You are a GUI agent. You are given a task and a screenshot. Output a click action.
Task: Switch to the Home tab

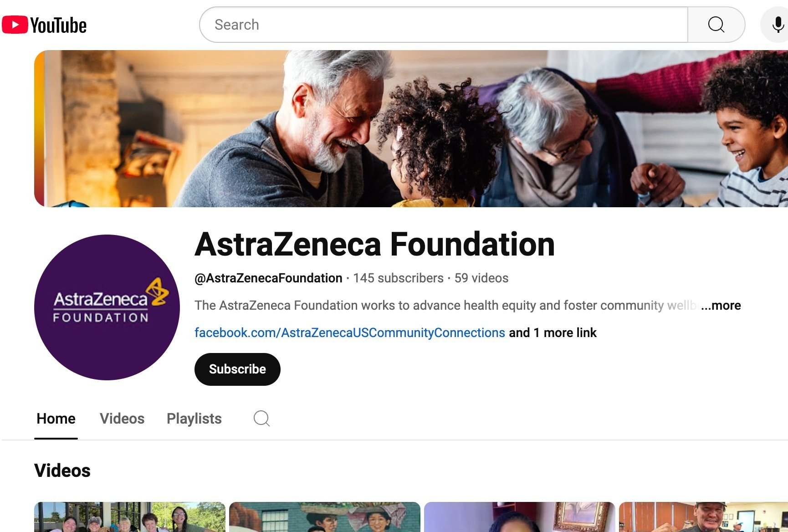coord(56,419)
